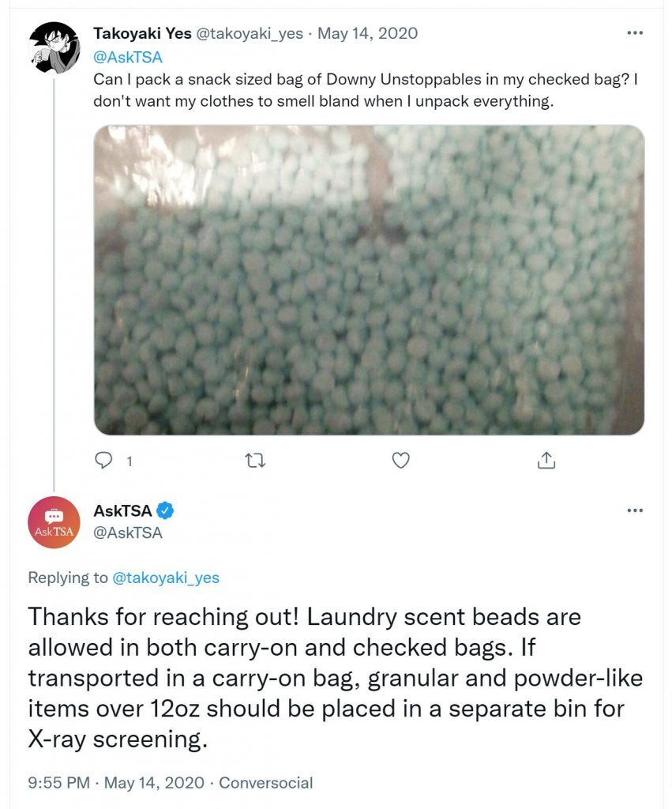The height and width of the screenshot is (809, 672).
Task: Open the share icon on the tweet
Action: [x=546, y=460]
